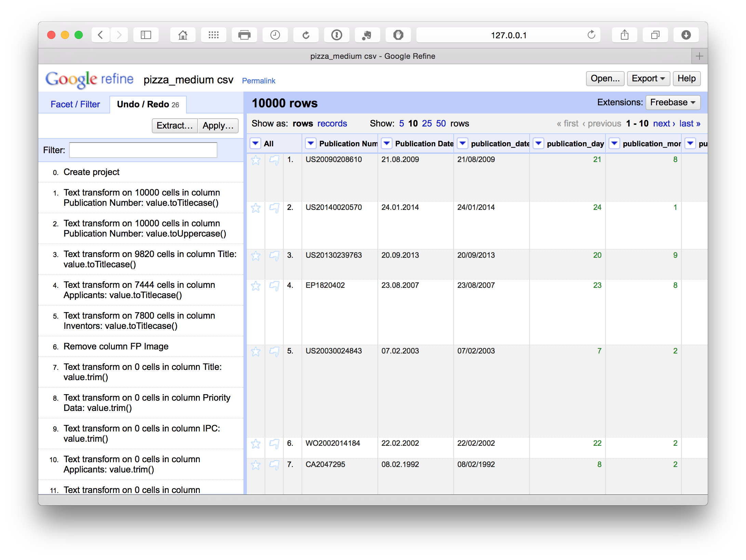The image size is (746, 560).
Task: Star row 4 EP1820402
Action: (x=256, y=286)
